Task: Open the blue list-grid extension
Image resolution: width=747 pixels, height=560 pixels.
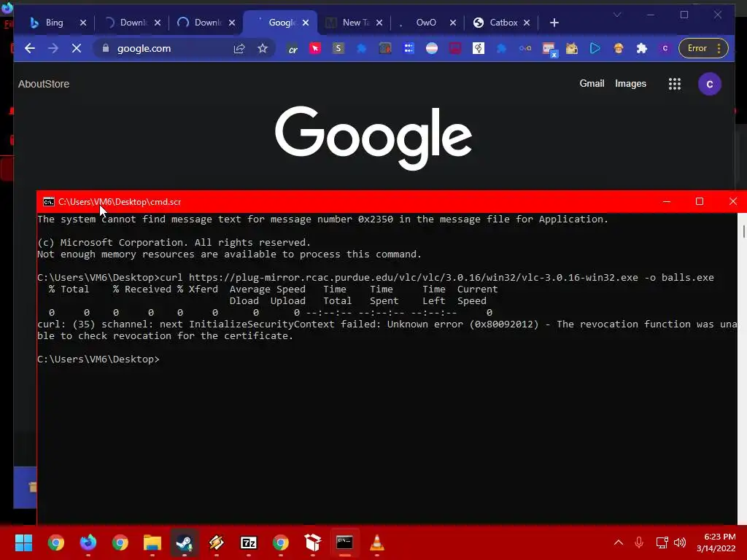Action: [x=409, y=48]
